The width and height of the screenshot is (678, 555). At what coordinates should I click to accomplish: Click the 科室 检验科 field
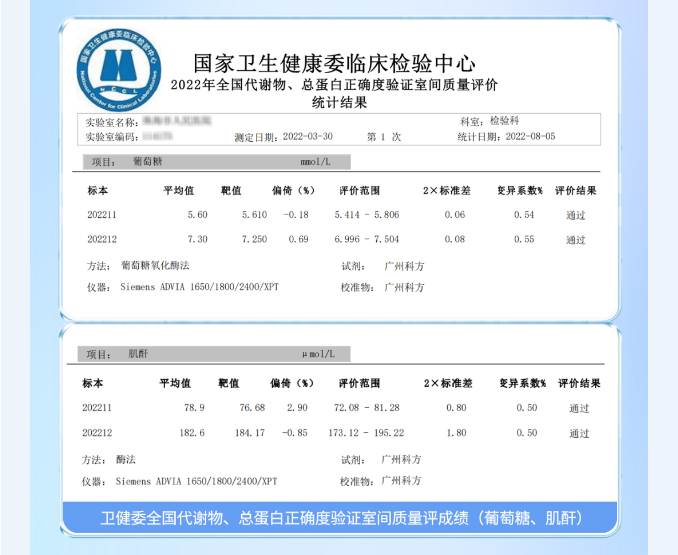[x=505, y=121]
